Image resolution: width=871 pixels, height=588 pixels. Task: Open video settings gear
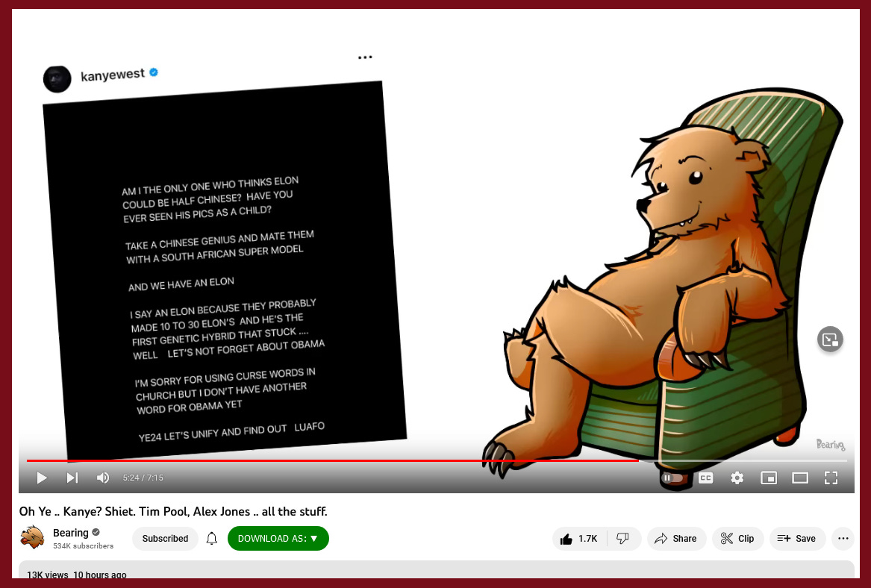[x=737, y=478]
